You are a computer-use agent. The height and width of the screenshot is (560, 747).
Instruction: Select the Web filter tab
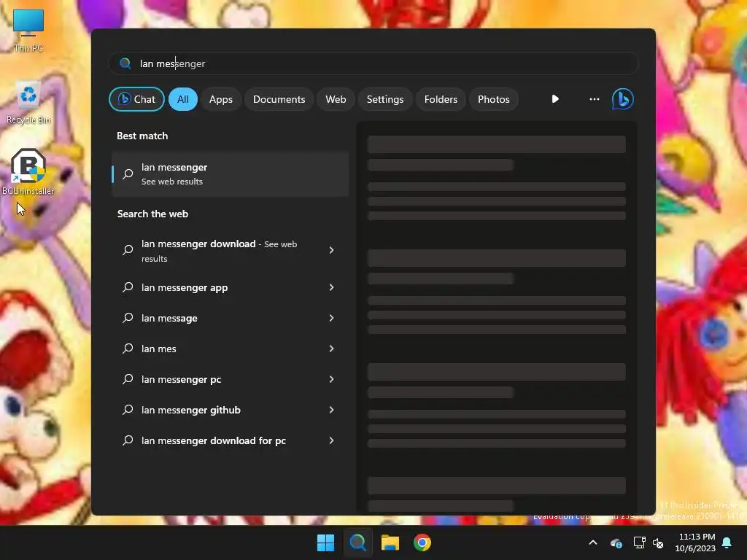(336, 99)
